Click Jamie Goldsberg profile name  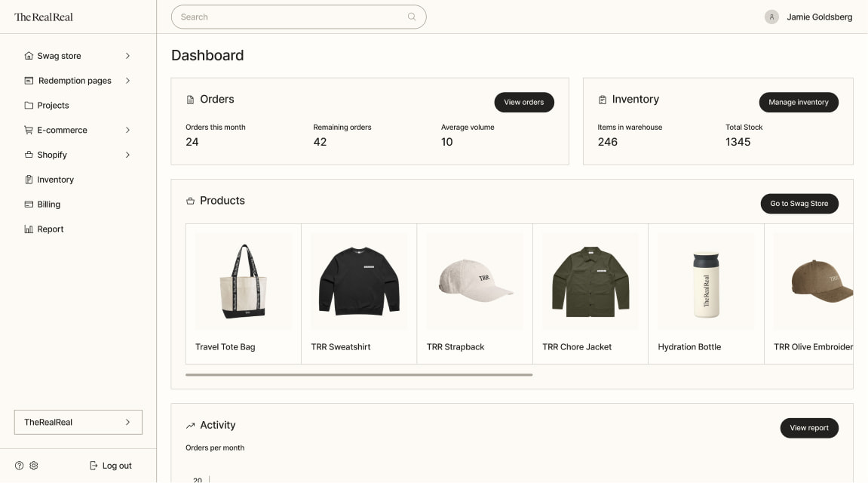click(819, 17)
